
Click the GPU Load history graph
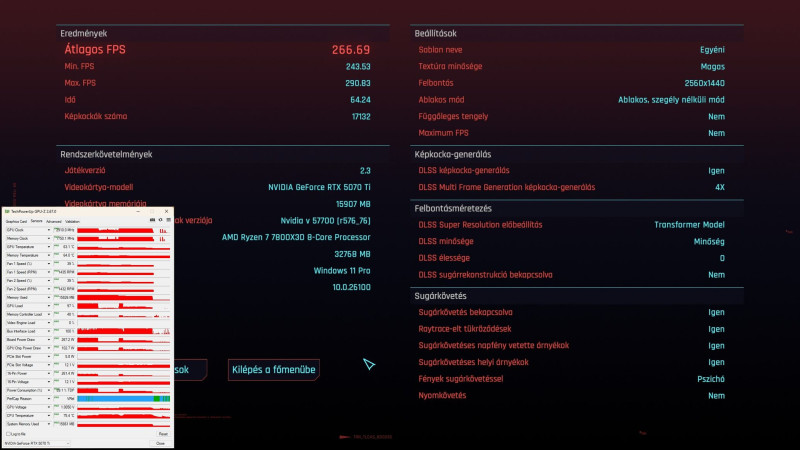point(123,306)
